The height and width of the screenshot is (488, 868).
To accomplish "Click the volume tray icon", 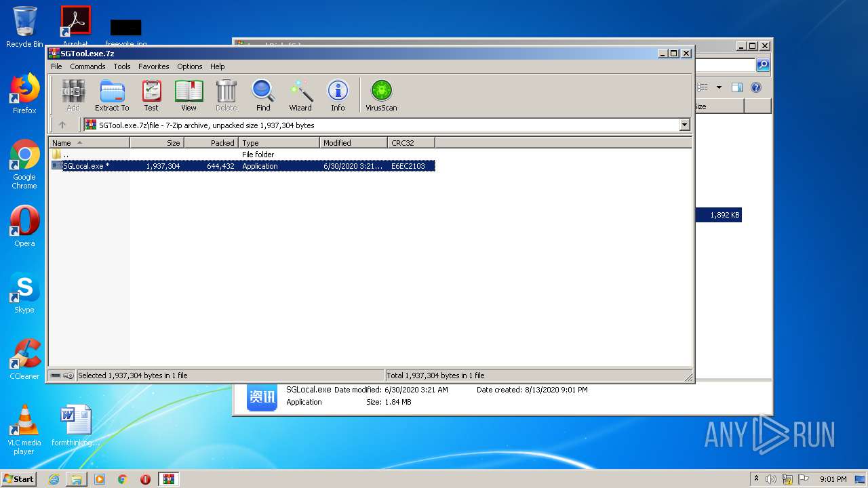I will (x=771, y=479).
